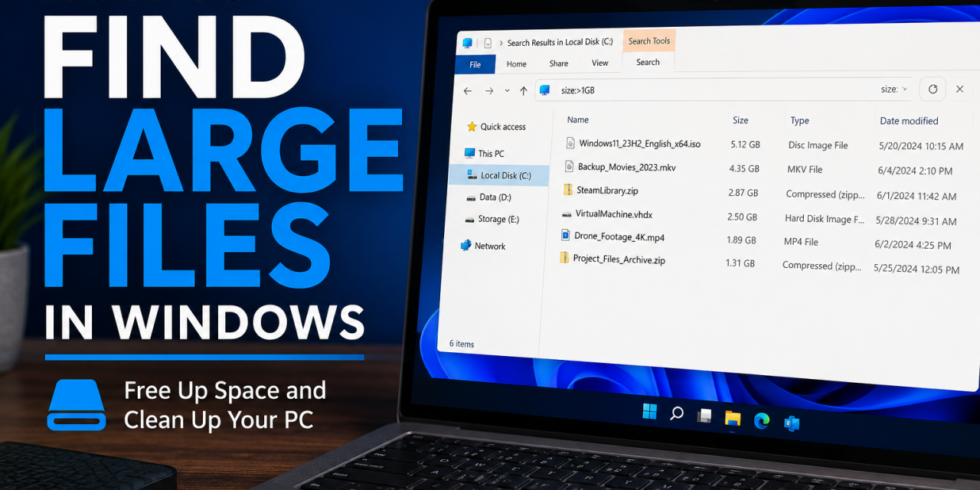Select the Search ribbon tab
980x490 pixels.
648,62
